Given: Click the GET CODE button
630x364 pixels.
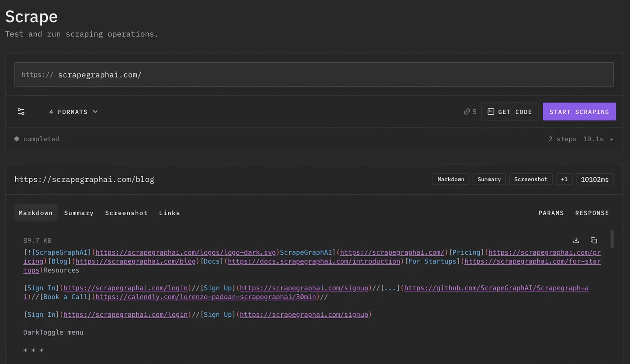Looking at the screenshot, I should point(509,112).
